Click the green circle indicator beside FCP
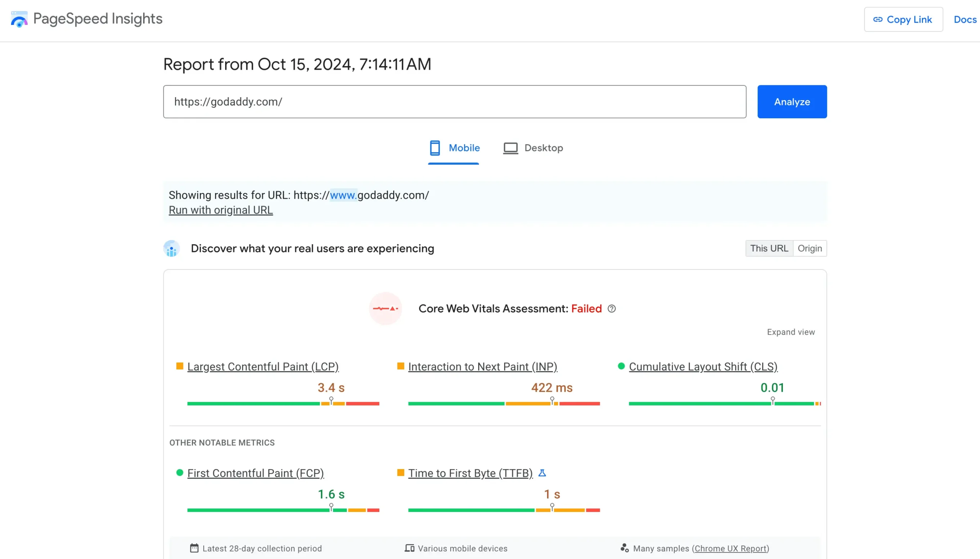The width and height of the screenshot is (980, 559). click(x=180, y=472)
